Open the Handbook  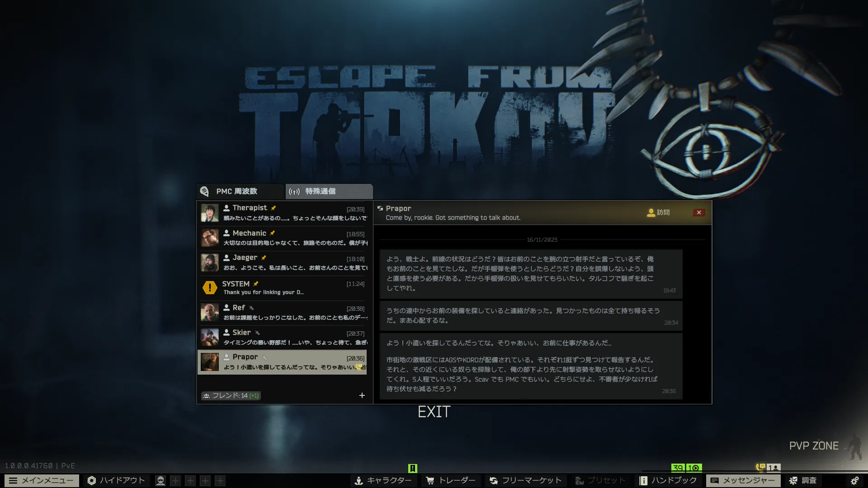pyautogui.click(x=668, y=480)
